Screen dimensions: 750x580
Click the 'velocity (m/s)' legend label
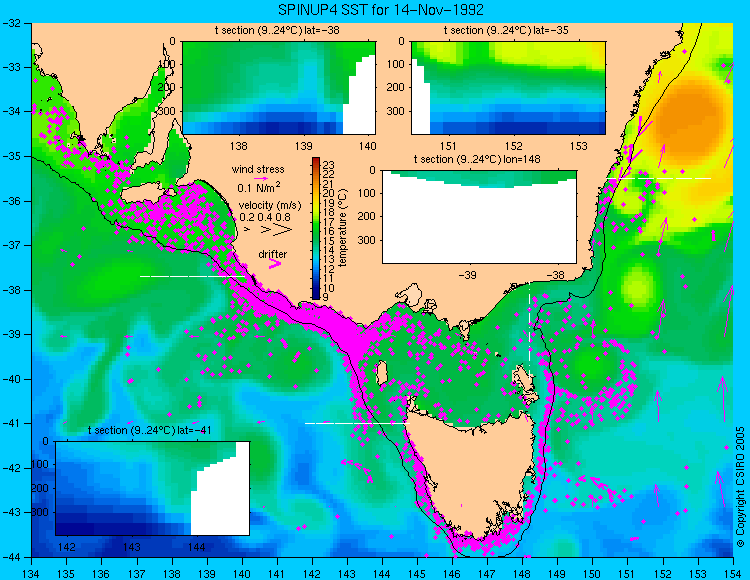point(270,206)
